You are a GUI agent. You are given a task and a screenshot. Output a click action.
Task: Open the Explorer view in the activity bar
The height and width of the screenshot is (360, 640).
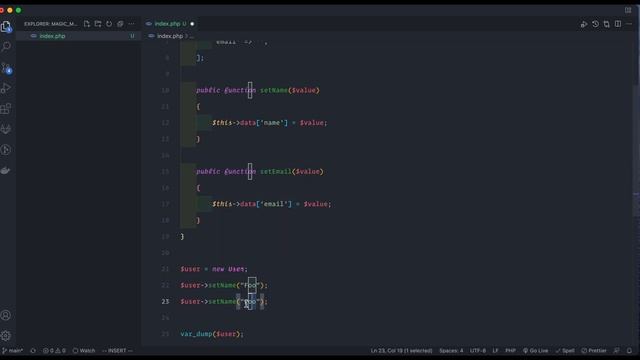6,27
